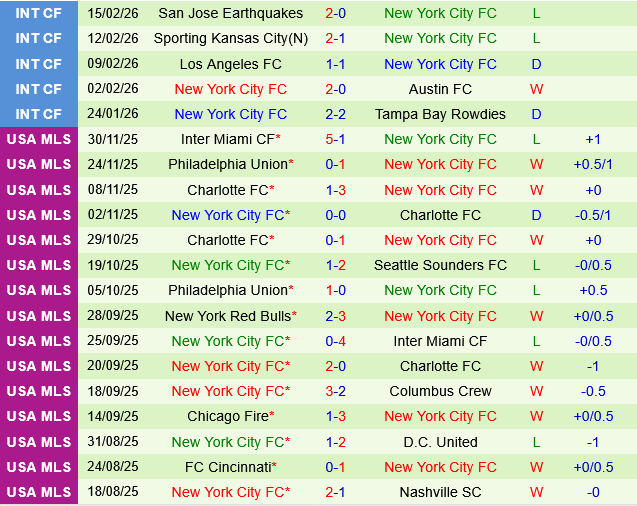Viewport: 637px width, 506px height.
Task: Open the Nashville SC team page
Action: (440, 491)
